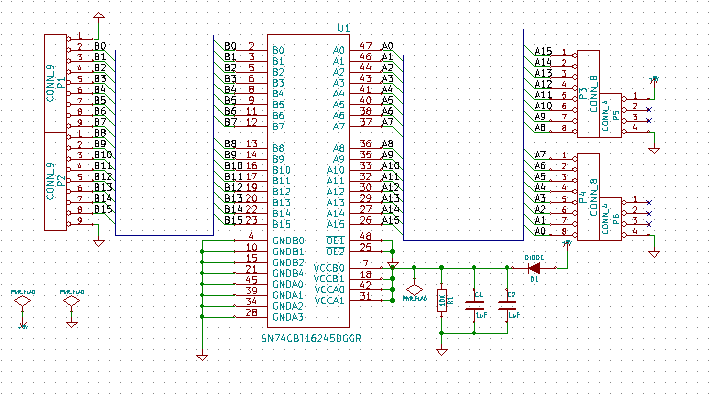The width and height of the screenshot is (710, 398).
Task: Click the A15 net label beside connector P3
Action: pos(543,51)
